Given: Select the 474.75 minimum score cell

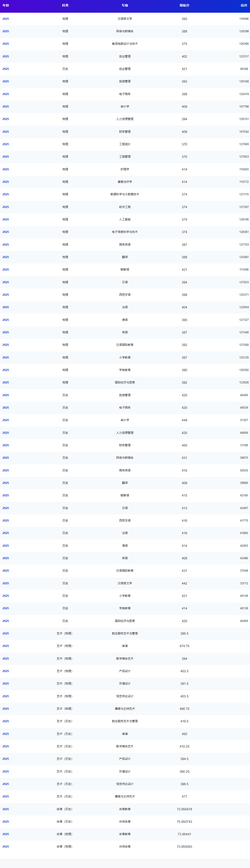Looking at the screenshot, I should (184, 646).
